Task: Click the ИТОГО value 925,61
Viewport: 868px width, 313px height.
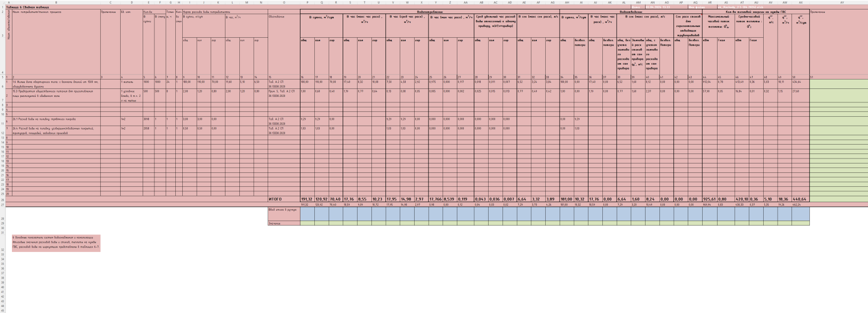Action: [x=710, y=199]
